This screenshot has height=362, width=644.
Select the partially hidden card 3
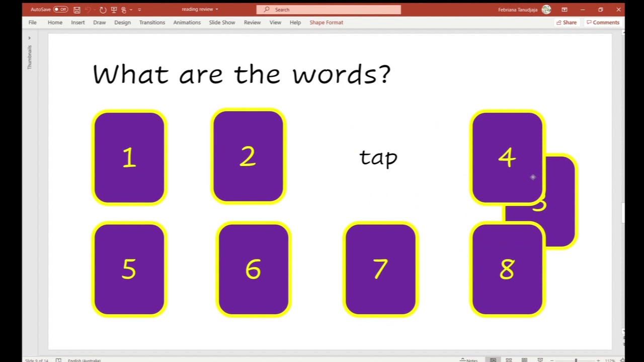point(560,201)
